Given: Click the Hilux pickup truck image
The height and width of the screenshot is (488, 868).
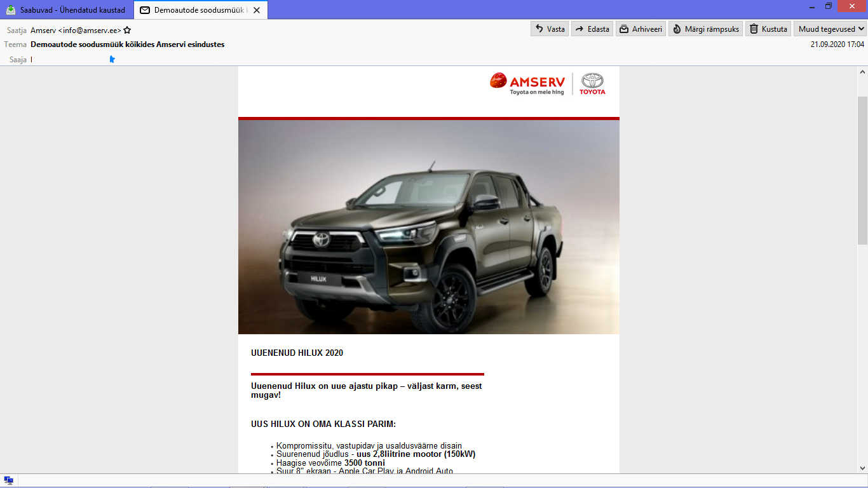Looking at the screenshot, I should tap(428, 227).
